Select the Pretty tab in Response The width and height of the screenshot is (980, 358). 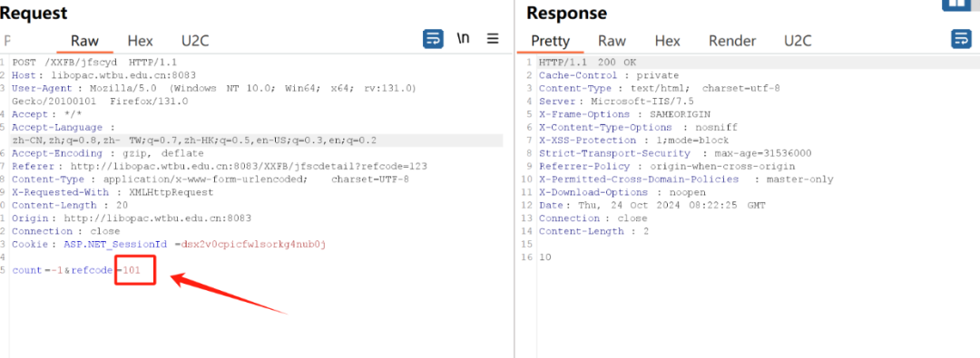pos(551,41)
